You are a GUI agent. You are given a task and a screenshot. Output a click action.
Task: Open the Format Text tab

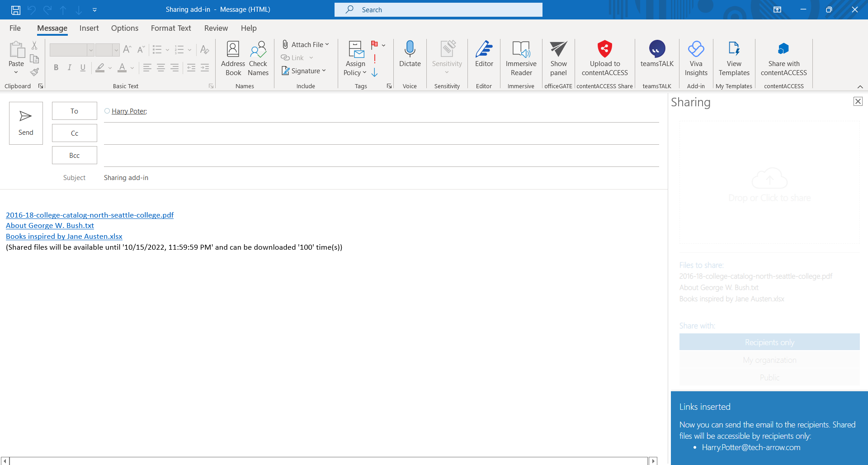[x=171, y=28]
